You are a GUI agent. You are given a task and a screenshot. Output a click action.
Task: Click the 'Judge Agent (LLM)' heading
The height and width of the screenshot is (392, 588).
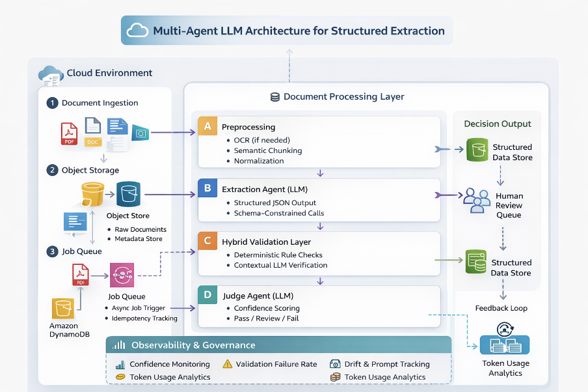click(x=258, y=296)
